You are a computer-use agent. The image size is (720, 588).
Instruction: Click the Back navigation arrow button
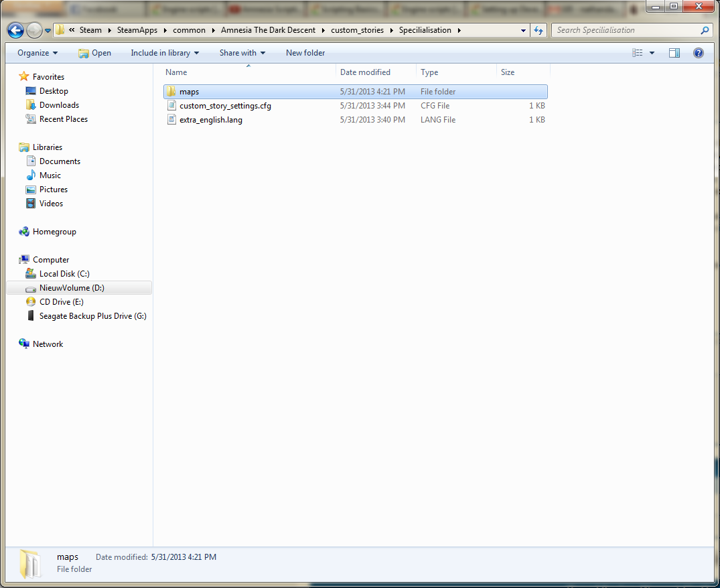click(x=16, y=30)
